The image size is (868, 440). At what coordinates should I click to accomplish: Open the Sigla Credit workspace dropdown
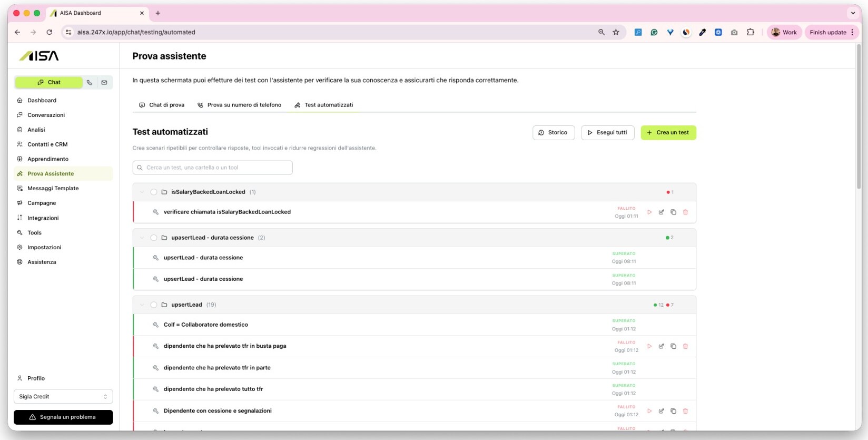click(x=63, y=396)
